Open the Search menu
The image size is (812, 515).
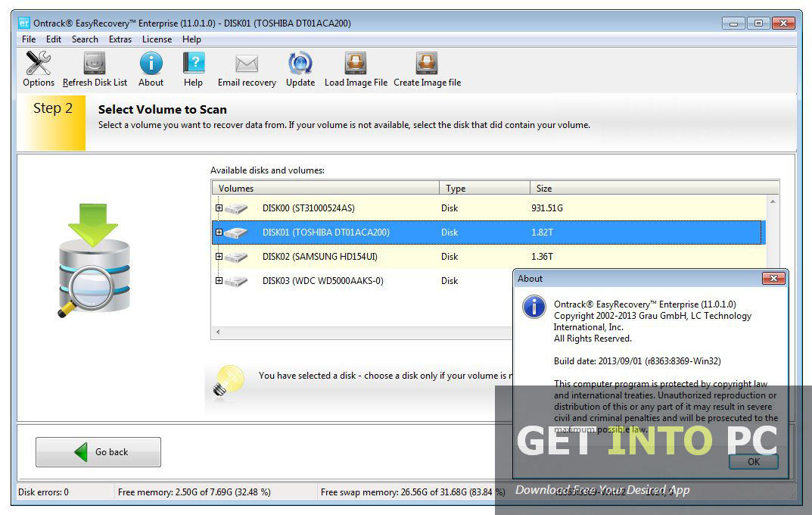(85, 39)
